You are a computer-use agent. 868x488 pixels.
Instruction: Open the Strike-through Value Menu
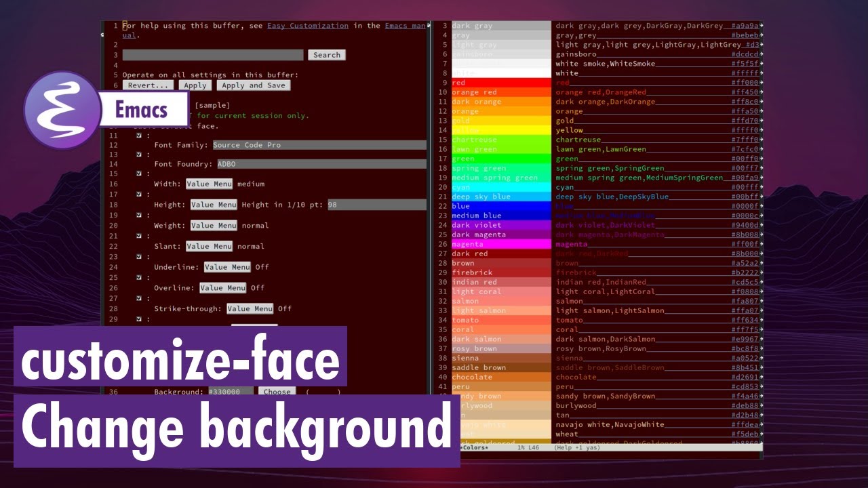pos(250,309)
